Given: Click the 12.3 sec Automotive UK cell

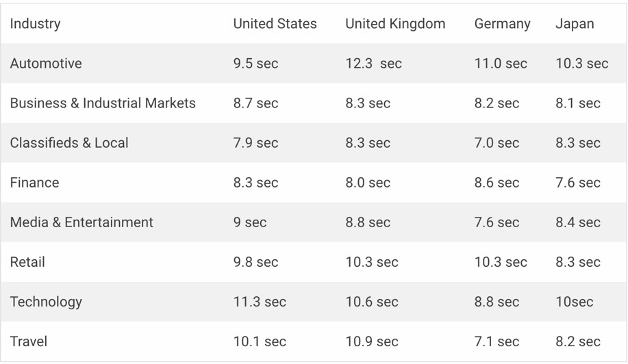Looking at the screenshot, I should pyautogui.click(x=374, y=63).
